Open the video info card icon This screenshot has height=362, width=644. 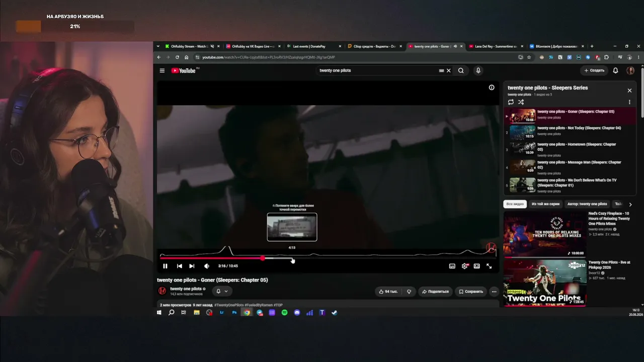pos(492,87)
